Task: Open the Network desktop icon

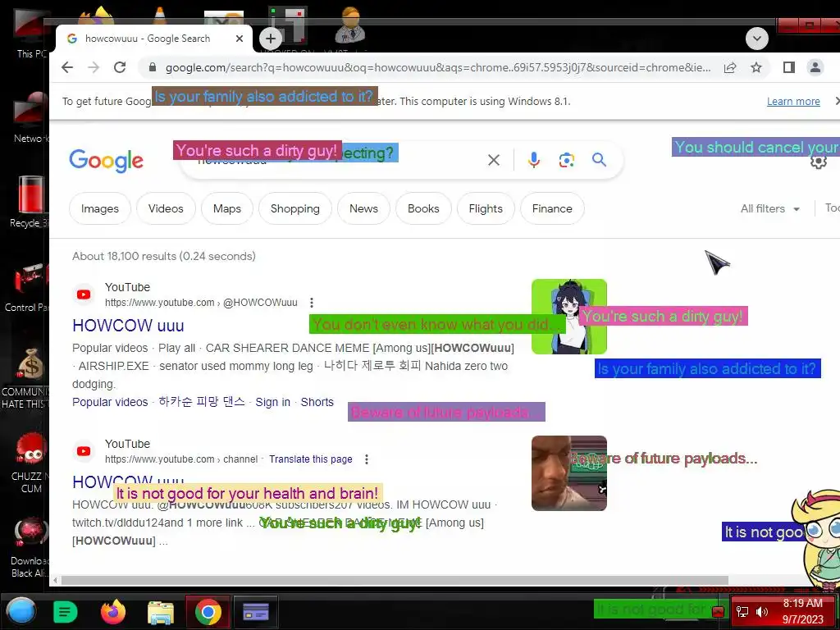Action: coord(29,118)
